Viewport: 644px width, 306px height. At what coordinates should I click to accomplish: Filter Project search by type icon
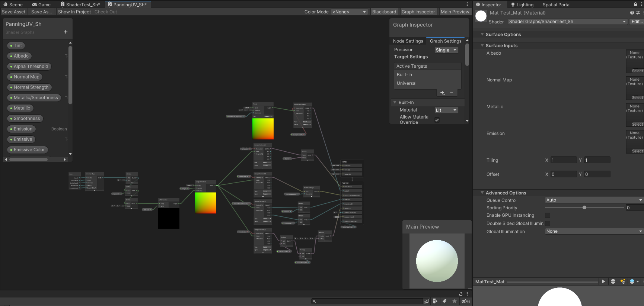[x=435, y=301]
